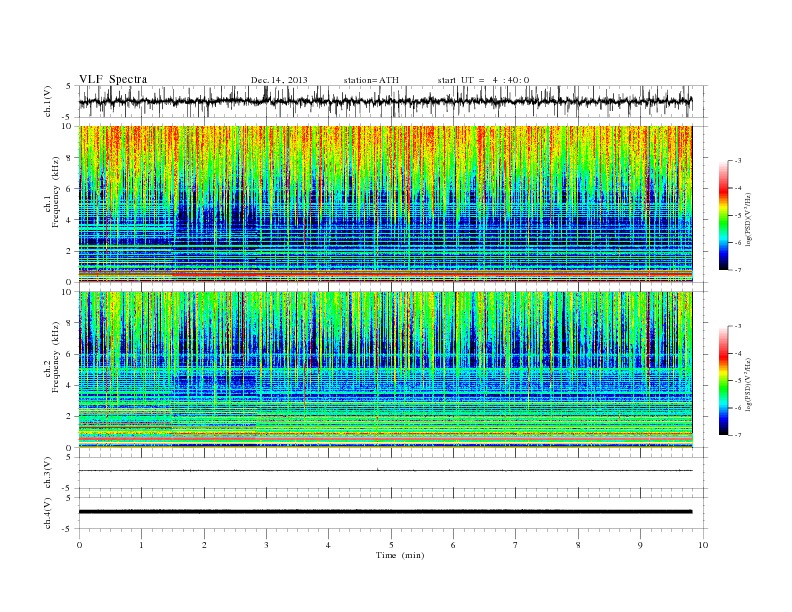This screenshot has height=612, width=792.
Task: Click the ch.1 colorbar log(PSD) label
Action: pos(749,218)
